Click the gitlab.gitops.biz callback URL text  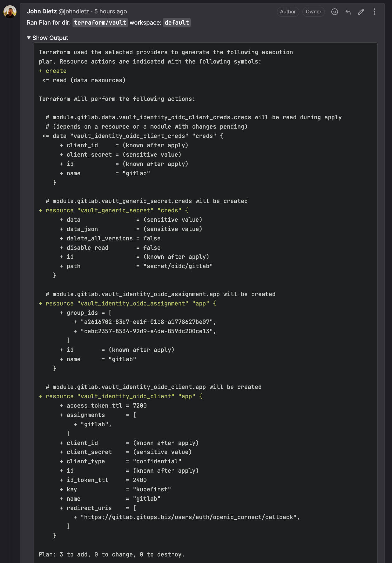189,517
